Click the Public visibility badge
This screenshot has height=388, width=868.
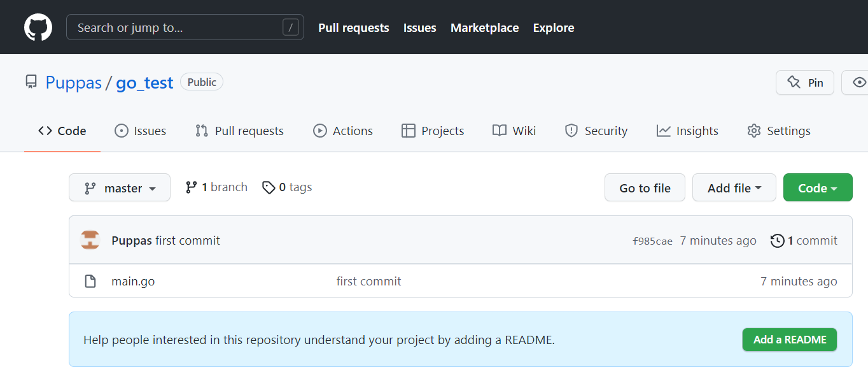coord(202,82)
